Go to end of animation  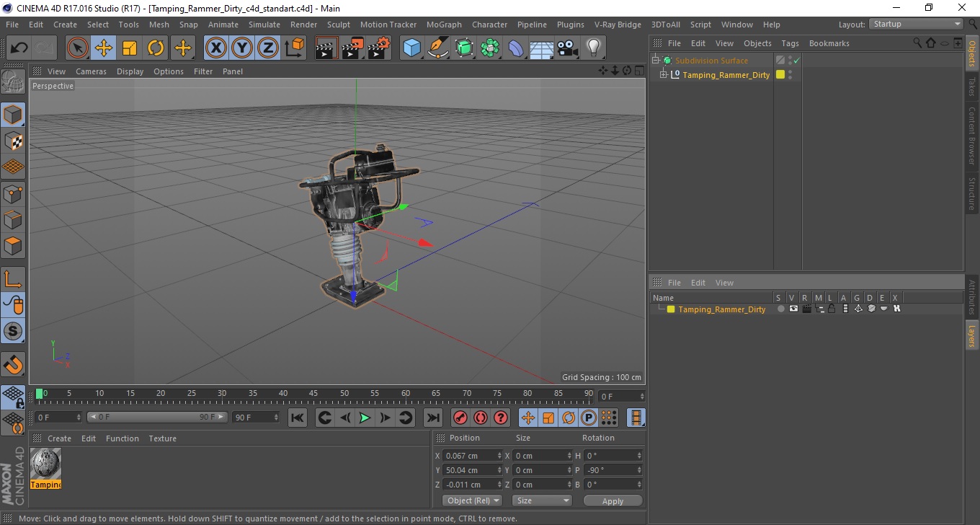click(432, 418)
